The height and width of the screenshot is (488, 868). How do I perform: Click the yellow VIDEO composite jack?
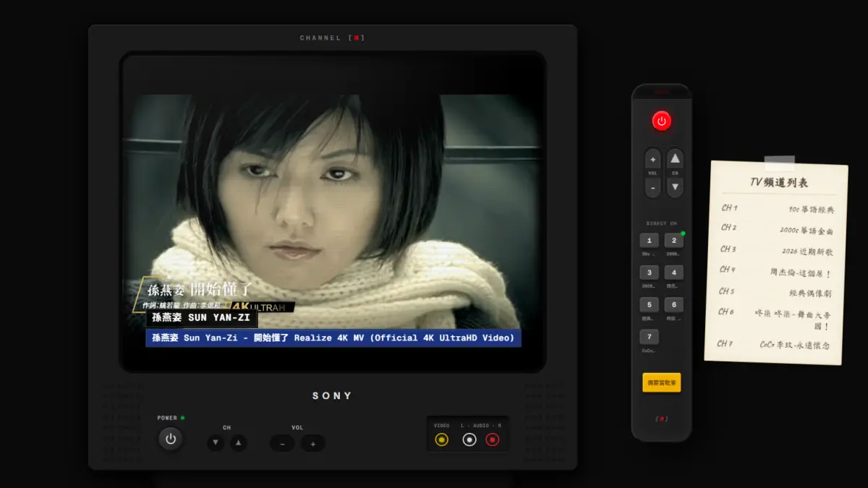[441, 438]
